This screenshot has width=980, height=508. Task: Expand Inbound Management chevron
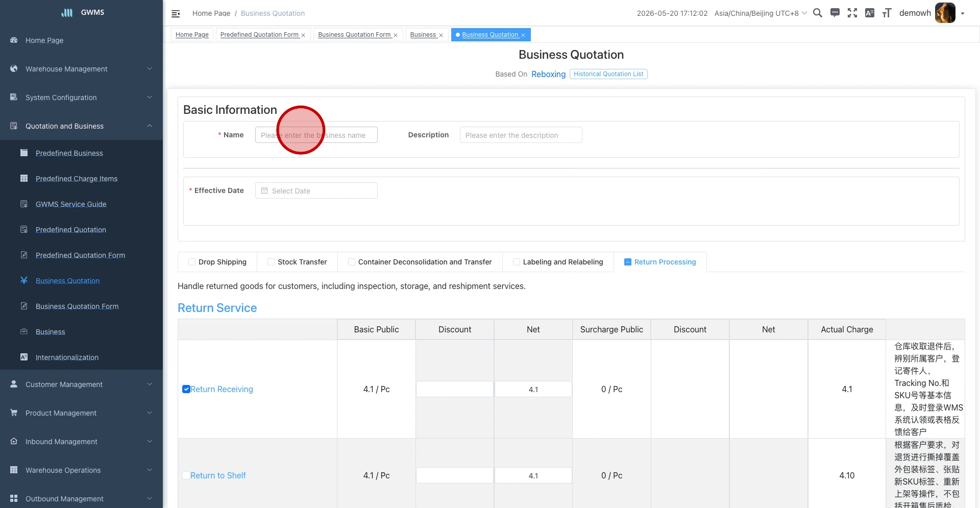point(150,441)
